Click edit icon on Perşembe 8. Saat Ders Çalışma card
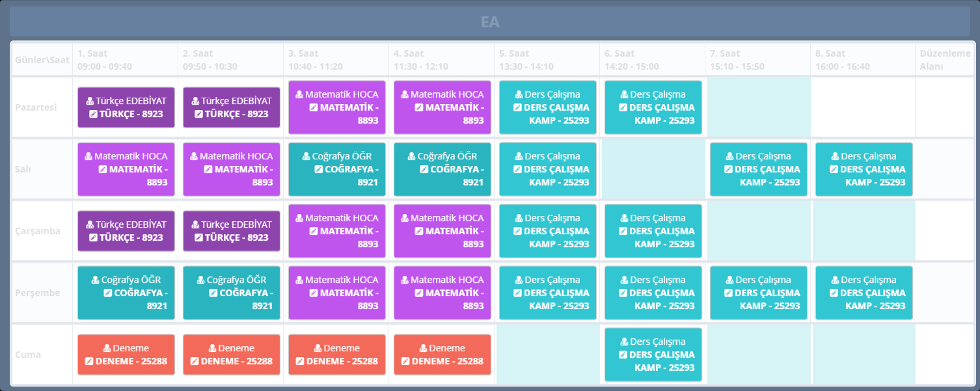This screenshot has width=980, height=391. pyautogui.click(x=834, y=293)
